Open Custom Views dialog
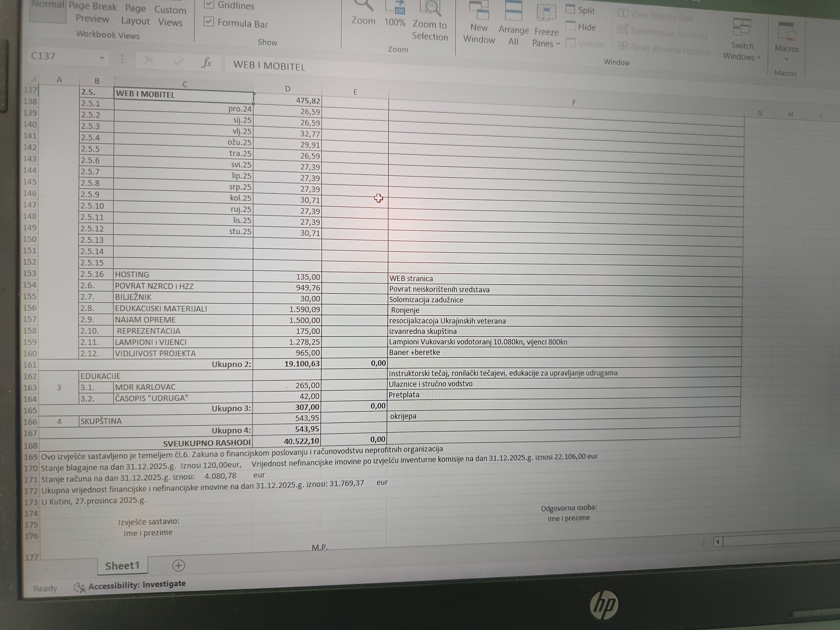Viewport: 840px width, 630px height. (170, 16)
